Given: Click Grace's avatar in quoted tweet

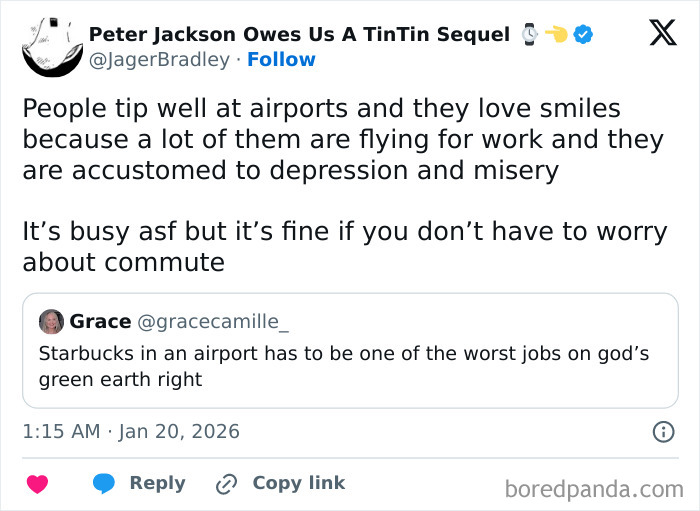Looking at the screenshot, I should click(x=51, y=321).
